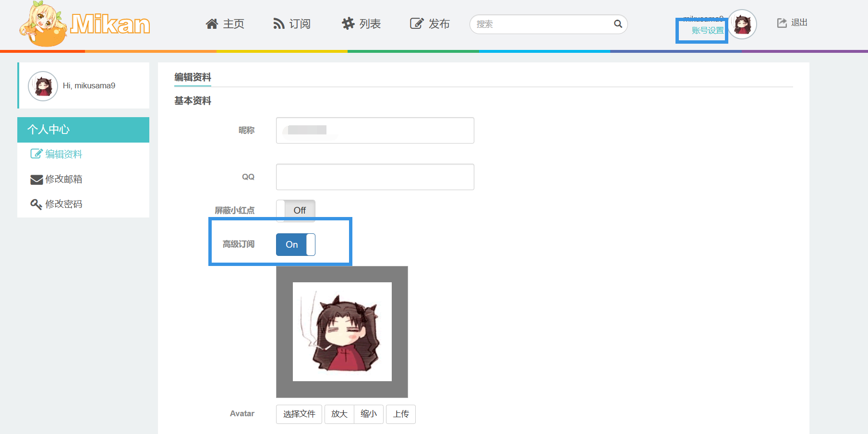Log out using the 退出 icon
This screenshot has height=434, width=868.
782,23
